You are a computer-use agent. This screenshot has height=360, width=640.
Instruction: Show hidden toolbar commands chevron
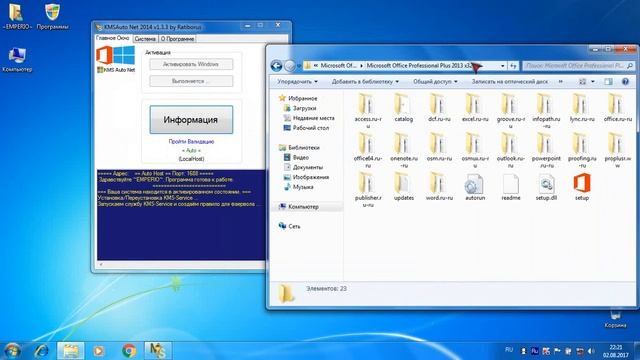coord(561,82)
